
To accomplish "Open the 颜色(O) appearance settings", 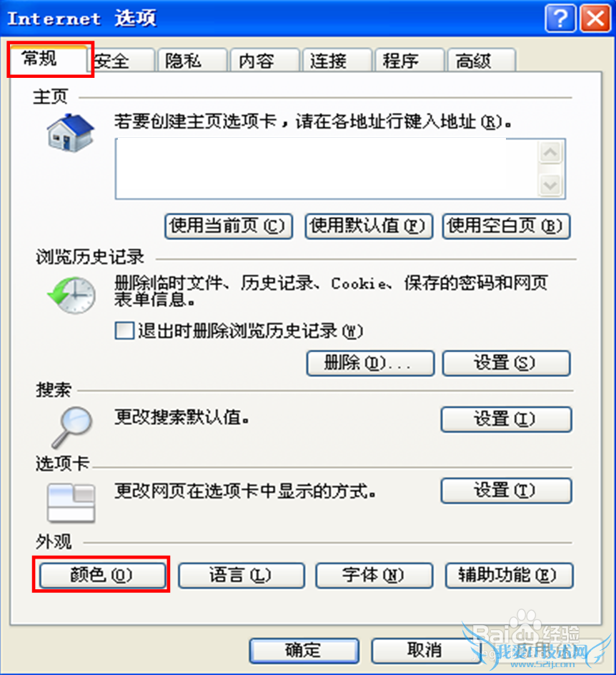I will pyautogui.click(x=102, y=576).
